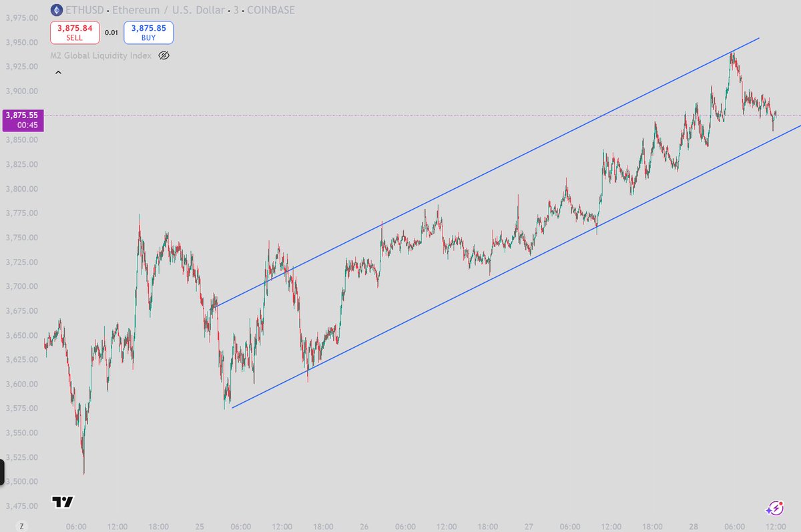Image resolution: width=801 pixels, height=532 pixels.
Task: Click the 3,675.00 price axis label
Action: tap(21, 311)
